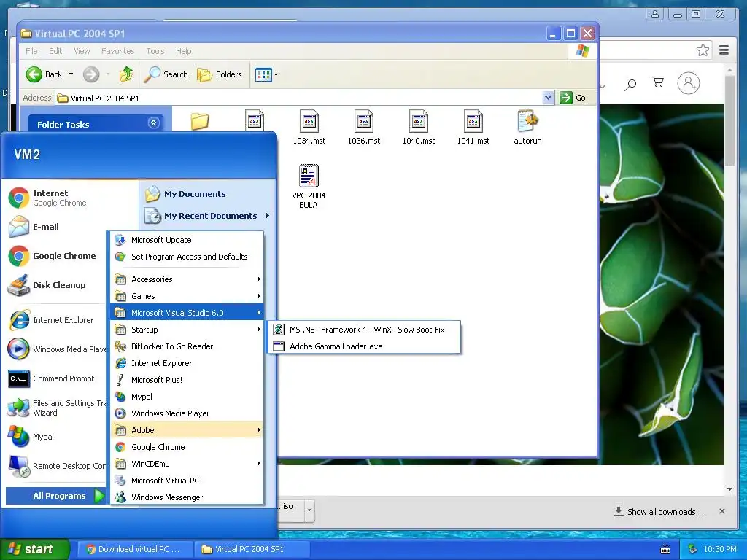This screenshot has height=560, width=747.
Task: Open Microsoft Plus! program entry
Action: click(x=187, y=379)
